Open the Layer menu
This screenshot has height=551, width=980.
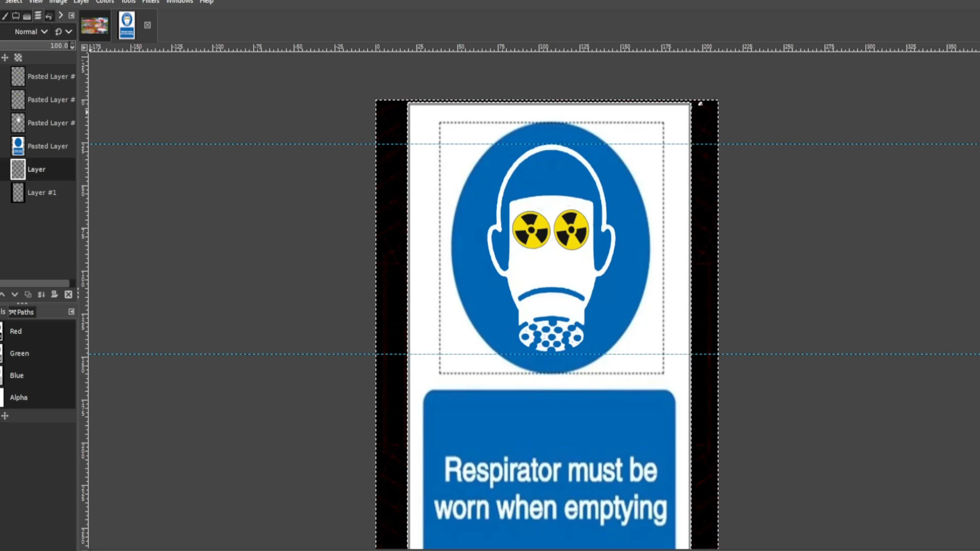81,2
